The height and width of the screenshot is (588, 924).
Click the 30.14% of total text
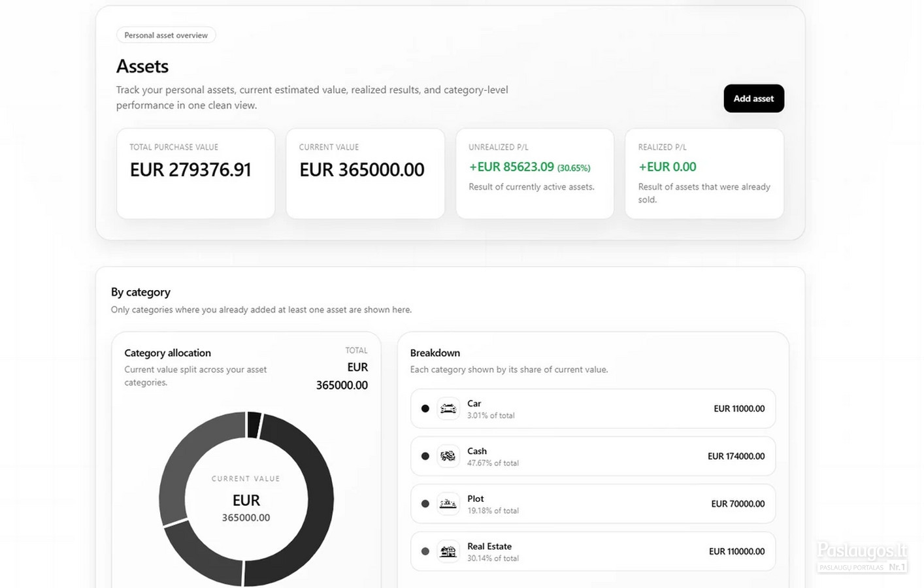[493, 559]
